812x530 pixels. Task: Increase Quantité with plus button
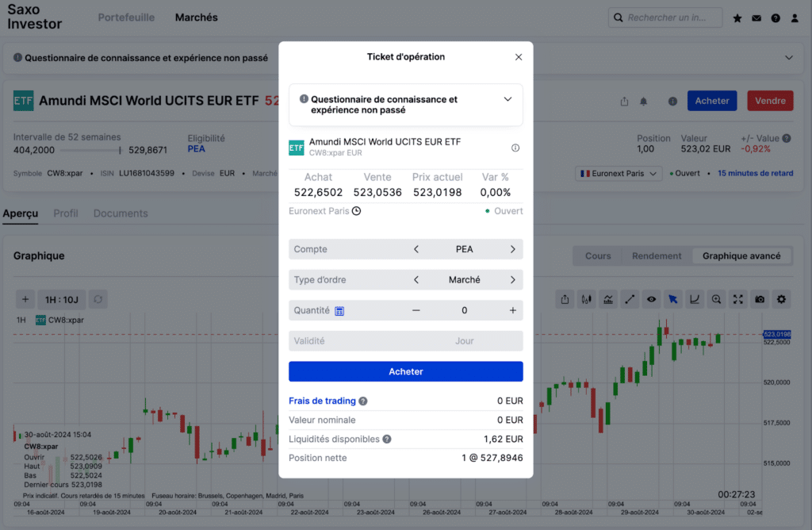point(513,310)
